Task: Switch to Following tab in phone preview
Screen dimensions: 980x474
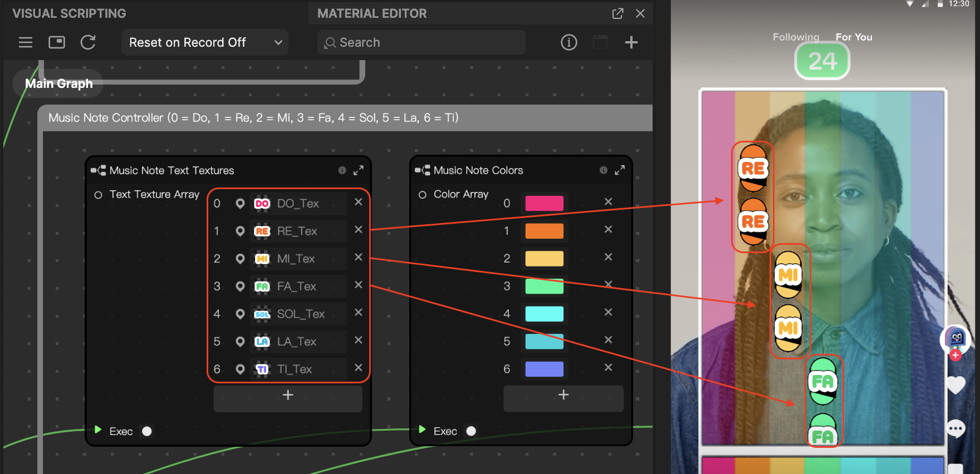Action: pos(796,37)
